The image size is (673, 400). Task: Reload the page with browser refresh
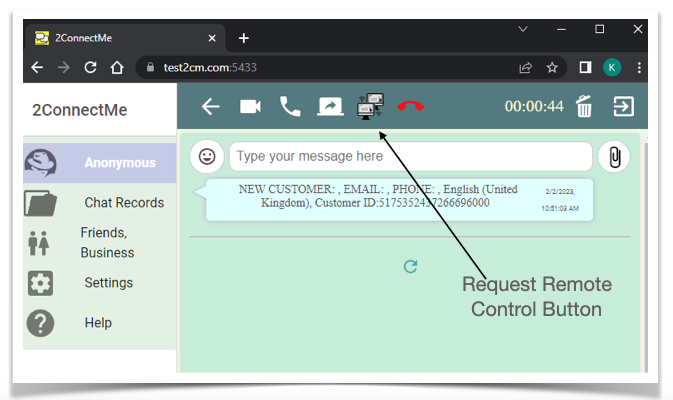(x=90, y=67)
